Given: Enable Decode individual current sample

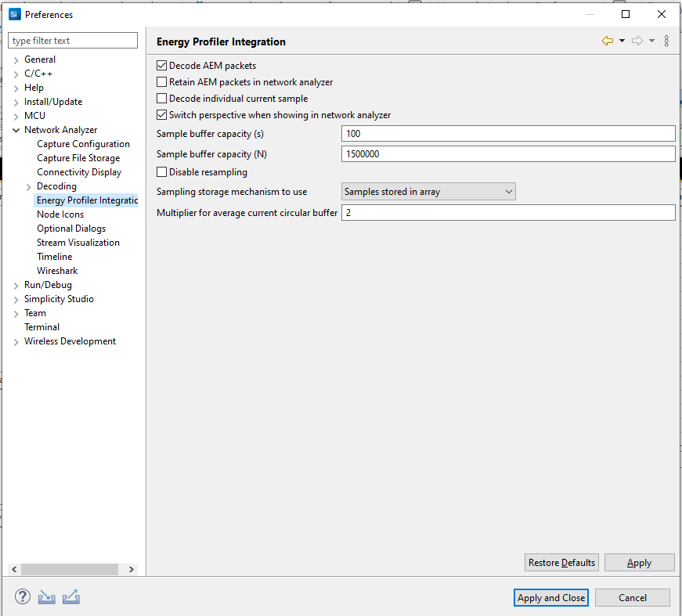Looking at the screenshot, I should [161, 99].
